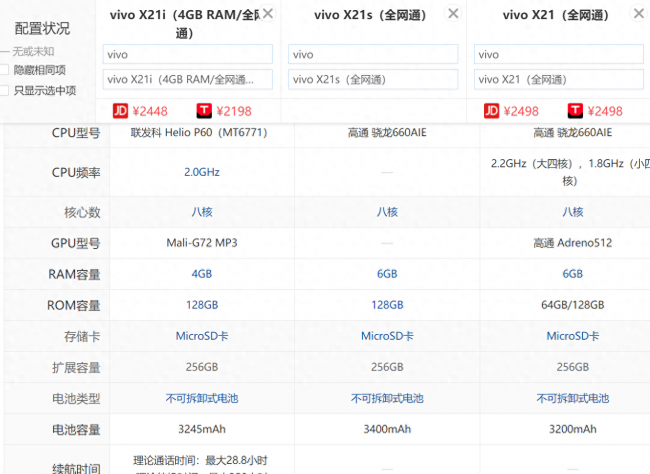Viewport: 650px width, 474px height.
Task: Select the Mali-G72 MP3 GPU cell
Action: (202, 243)
